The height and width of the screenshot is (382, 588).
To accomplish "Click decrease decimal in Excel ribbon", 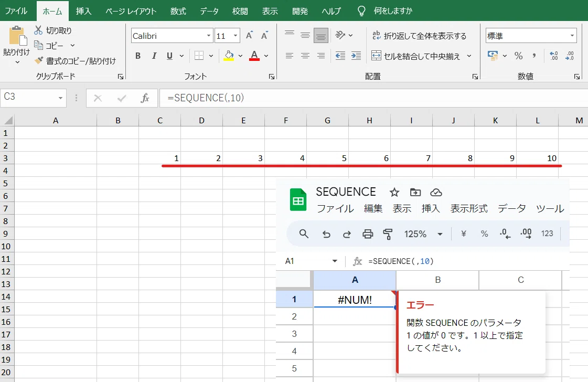I will 570,56.
